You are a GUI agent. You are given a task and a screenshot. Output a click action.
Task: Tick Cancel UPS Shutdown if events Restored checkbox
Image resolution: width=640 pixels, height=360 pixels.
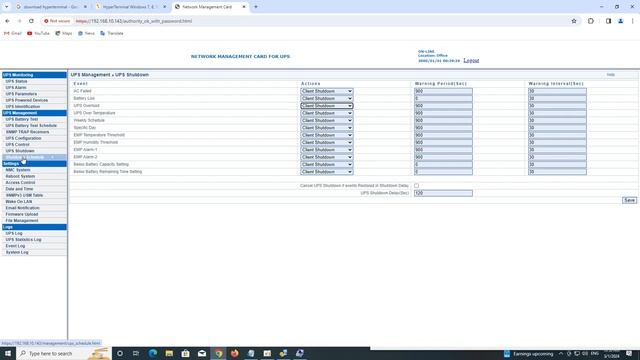click(x=416, y=186)
